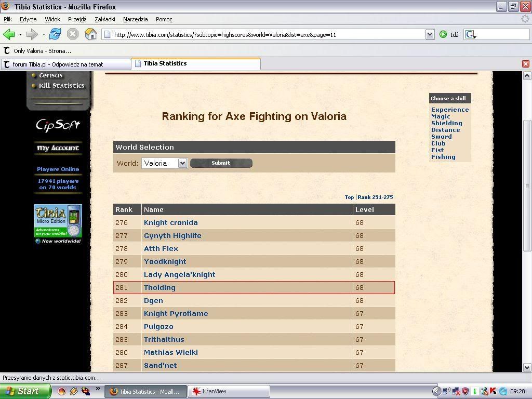Open the Przejdź menu
Screen dimensions: 532x399
[x=77, y=19]
